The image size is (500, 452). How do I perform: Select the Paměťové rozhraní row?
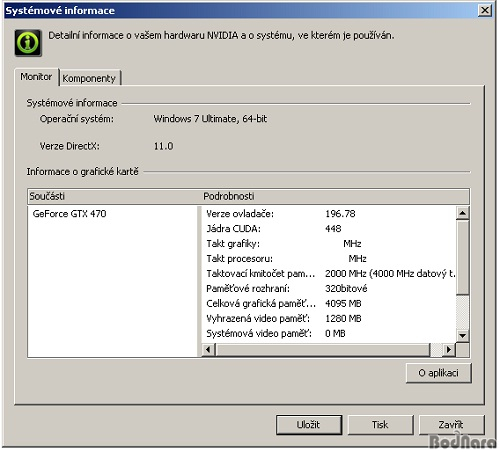tap(328, 289)
